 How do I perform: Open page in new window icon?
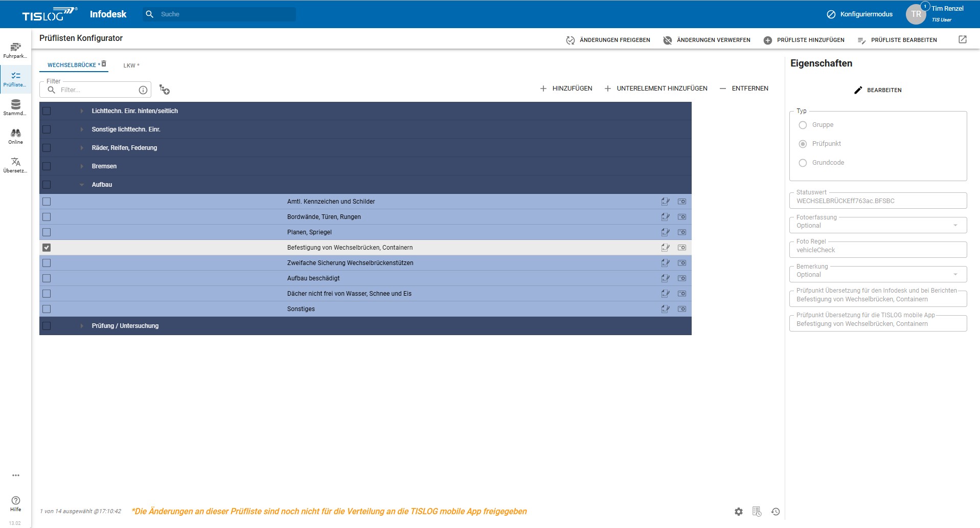963,39
